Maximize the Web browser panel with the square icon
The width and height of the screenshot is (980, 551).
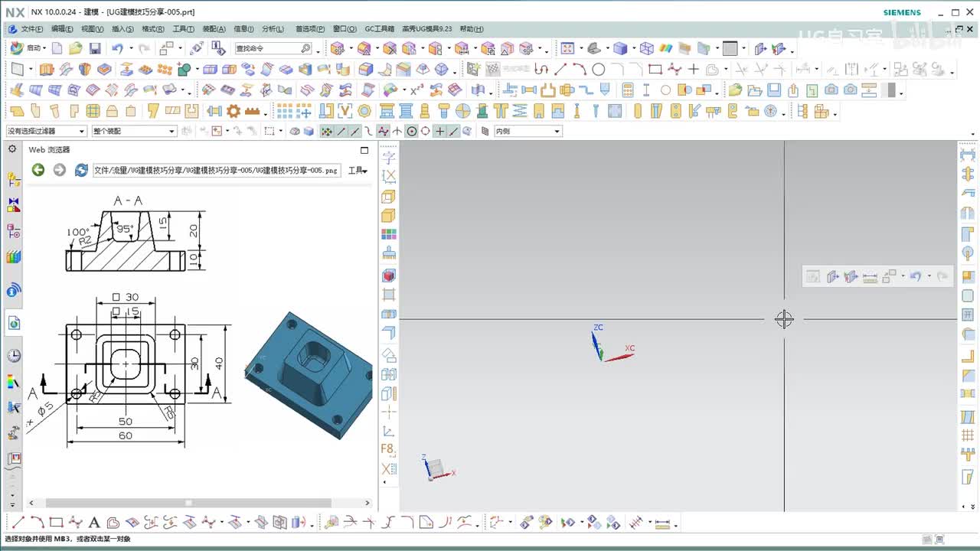coord(364,150)
